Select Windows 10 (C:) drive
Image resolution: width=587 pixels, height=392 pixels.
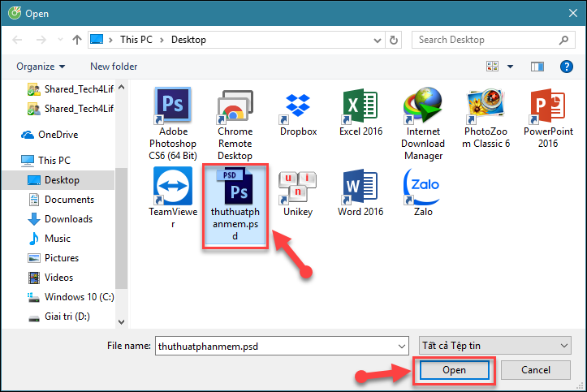click(x=71, y=296)
